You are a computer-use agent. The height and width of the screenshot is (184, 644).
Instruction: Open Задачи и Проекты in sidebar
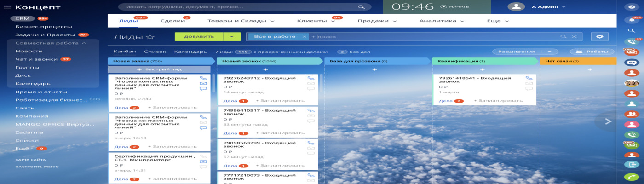pos(45,34)
